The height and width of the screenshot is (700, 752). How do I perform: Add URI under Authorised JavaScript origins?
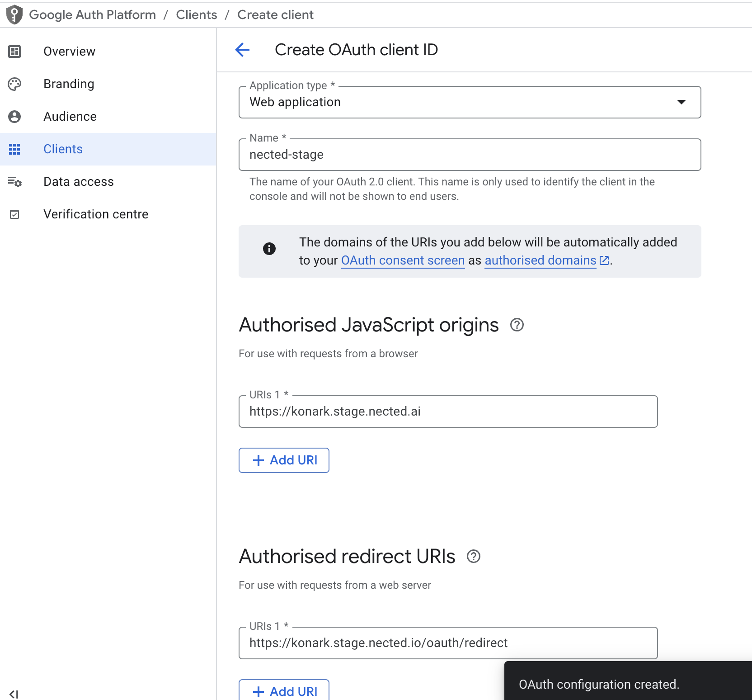click(284, 460)
